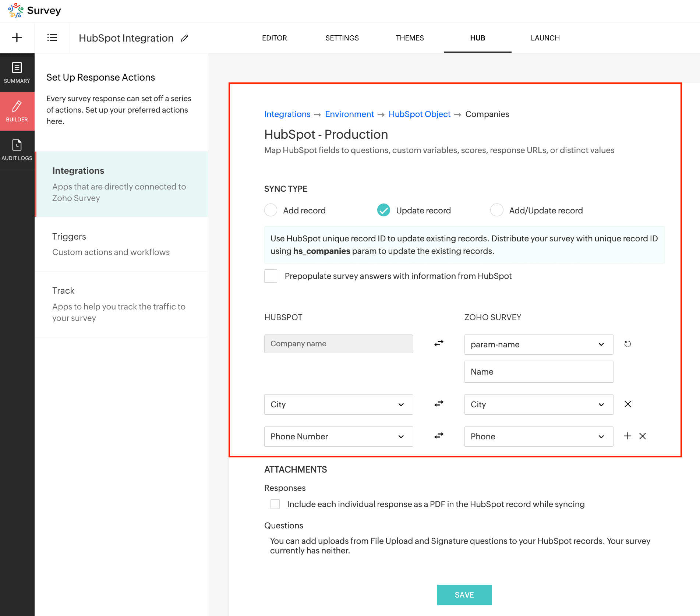Click the disabled Company name field
The image size is (700, 616).
(x=339, y=344)
